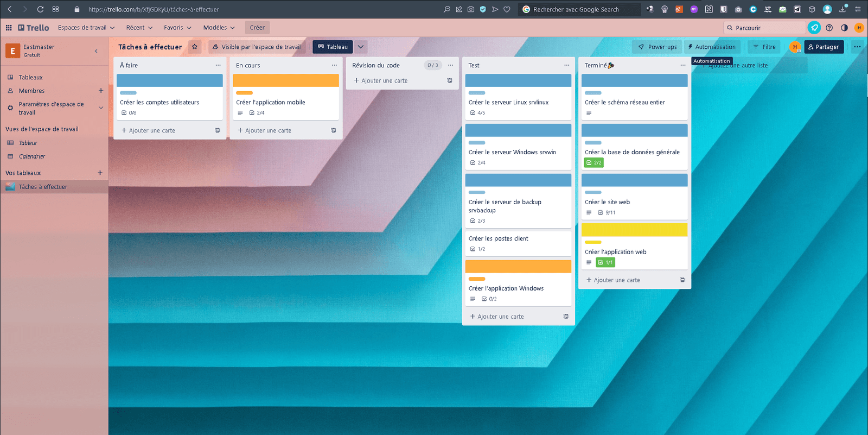Create card from template in En cours
The width and height of the screenshot is (868, 435).
333,130
